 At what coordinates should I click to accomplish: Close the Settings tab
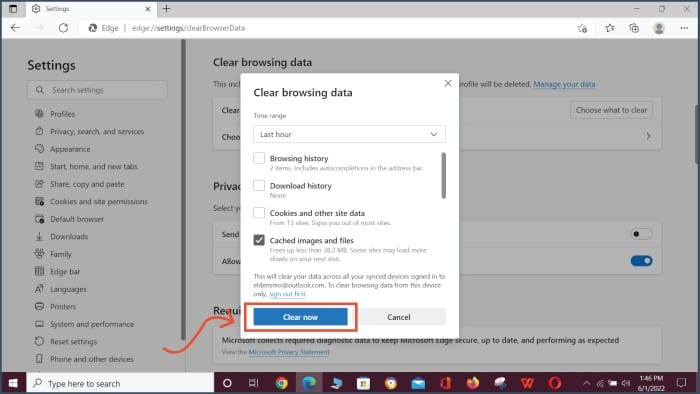point(148,8)
